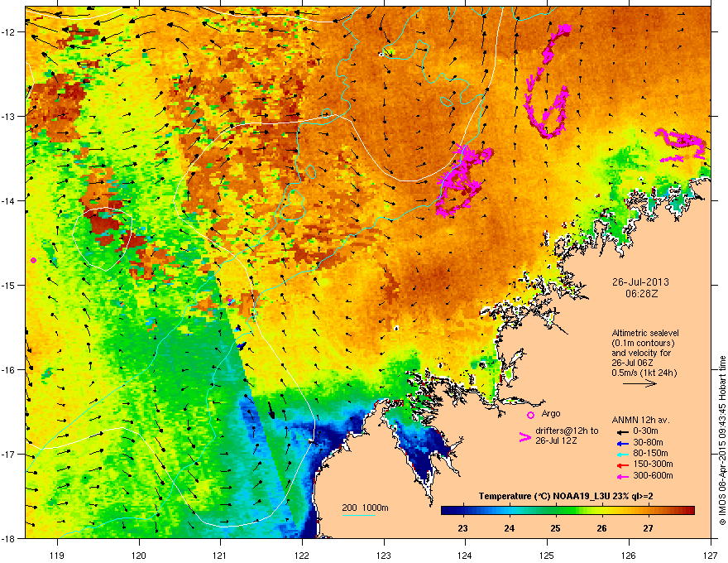Click the date label 26-Jul-2013
Image resolution: width=728 pixels, height=563 pixels.
coord(640,282)
